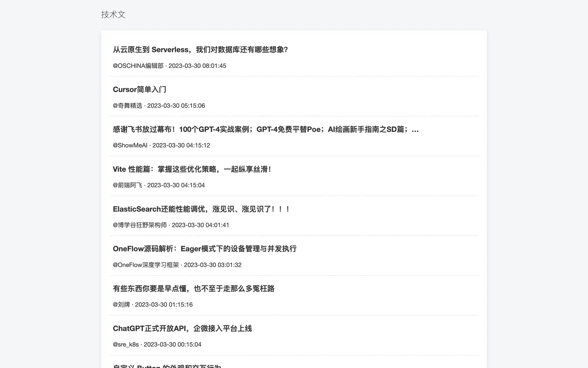
Task: Click the 技术文 page heading
Action: [113, 15]
